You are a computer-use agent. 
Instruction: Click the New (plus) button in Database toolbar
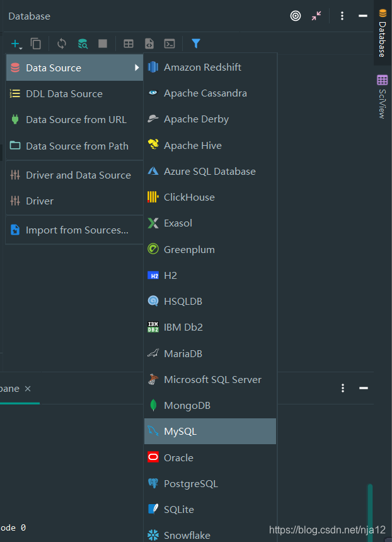click(x=16, y=44)
